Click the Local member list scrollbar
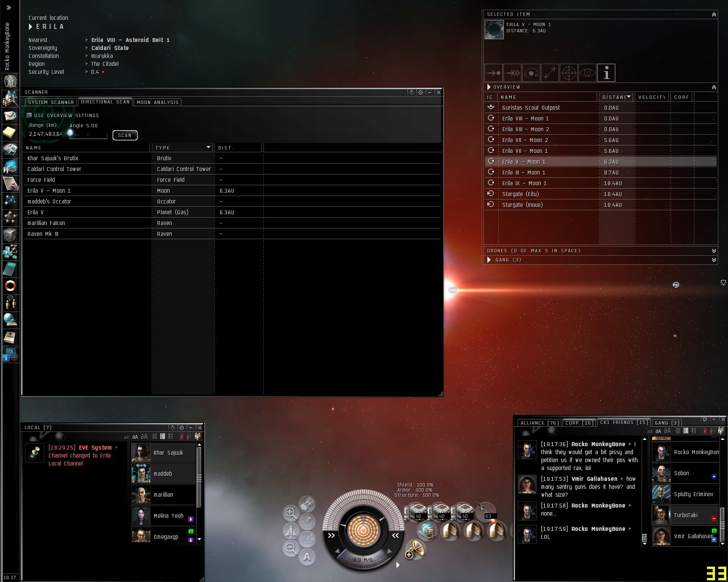This screenshot has width=728, height=582. point(199,476)
